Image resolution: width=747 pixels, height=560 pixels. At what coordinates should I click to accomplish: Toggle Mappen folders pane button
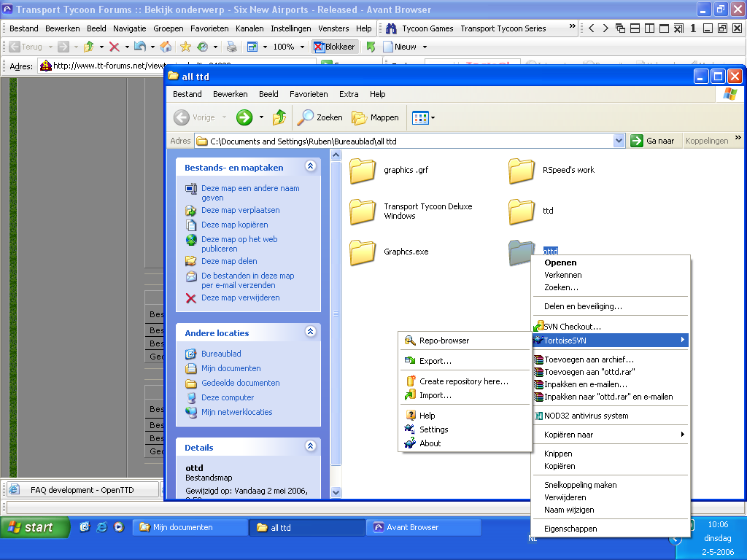(x=375, y=117)
